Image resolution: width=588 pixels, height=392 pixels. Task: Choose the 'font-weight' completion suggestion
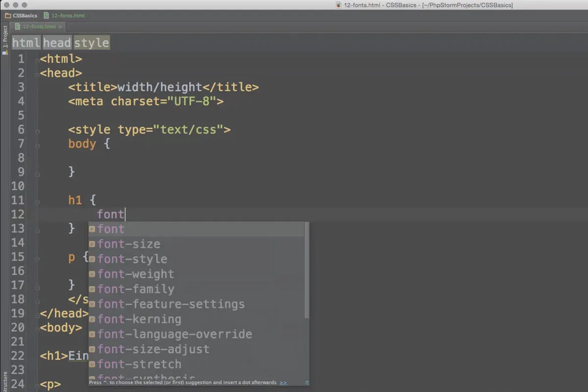click(x=196, y=274)
